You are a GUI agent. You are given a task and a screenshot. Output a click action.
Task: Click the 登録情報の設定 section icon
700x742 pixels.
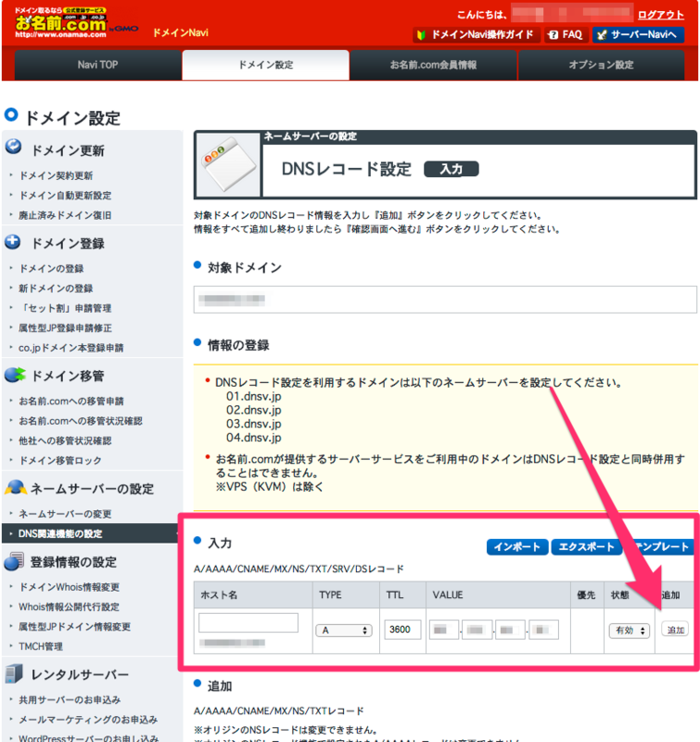point(14,561)
